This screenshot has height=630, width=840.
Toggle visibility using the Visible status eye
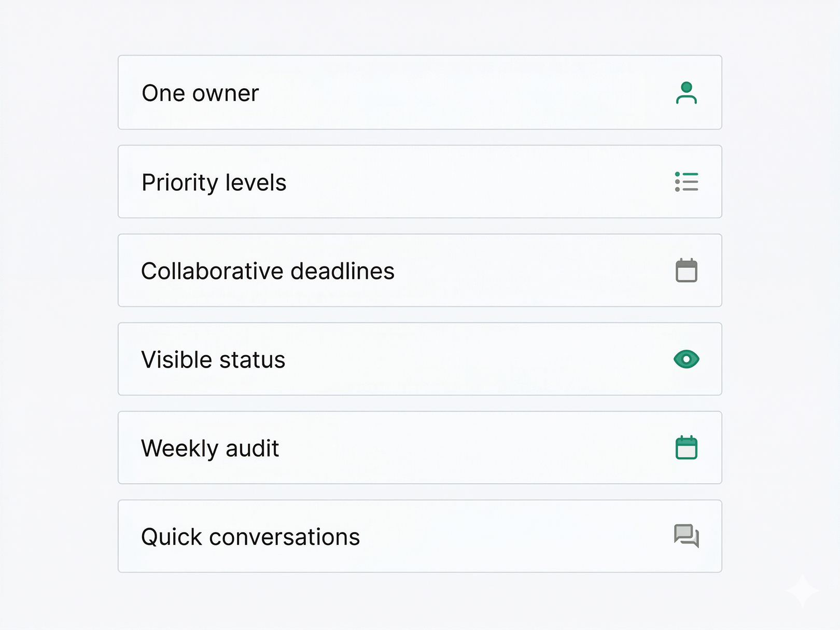[687, 359]
